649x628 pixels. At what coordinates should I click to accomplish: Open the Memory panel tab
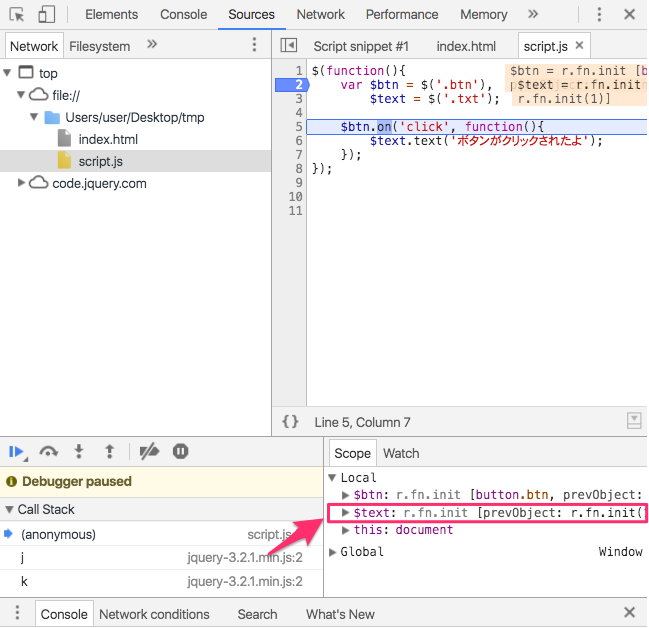point(483,14)
